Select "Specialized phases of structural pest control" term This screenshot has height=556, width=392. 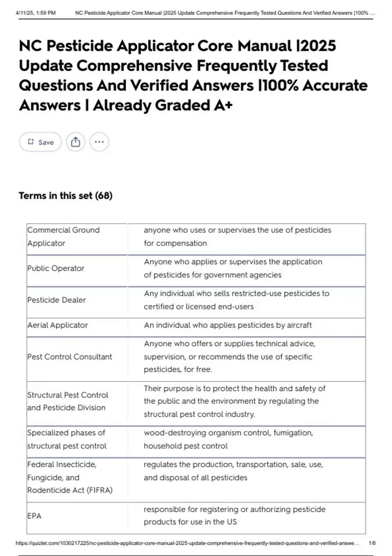[67, 439]
